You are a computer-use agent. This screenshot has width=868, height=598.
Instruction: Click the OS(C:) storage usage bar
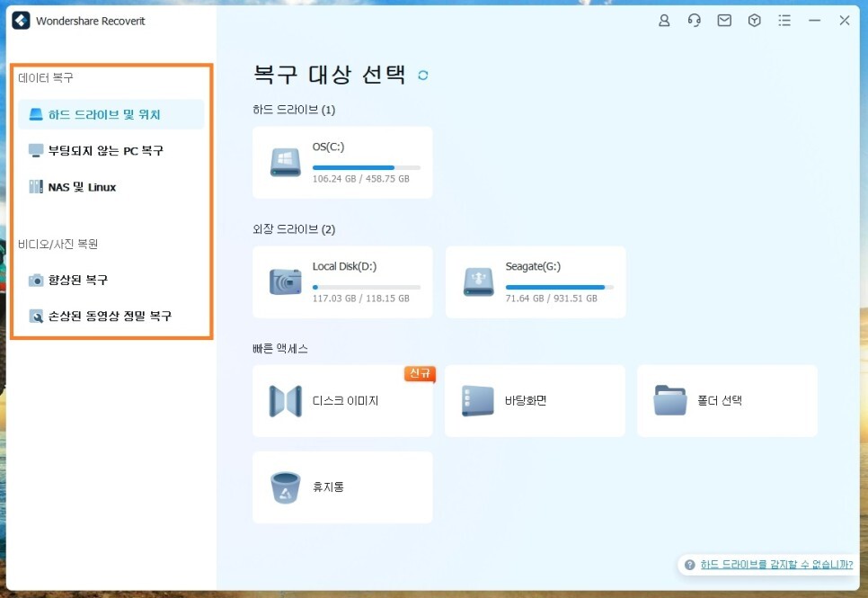click(367, 167)
